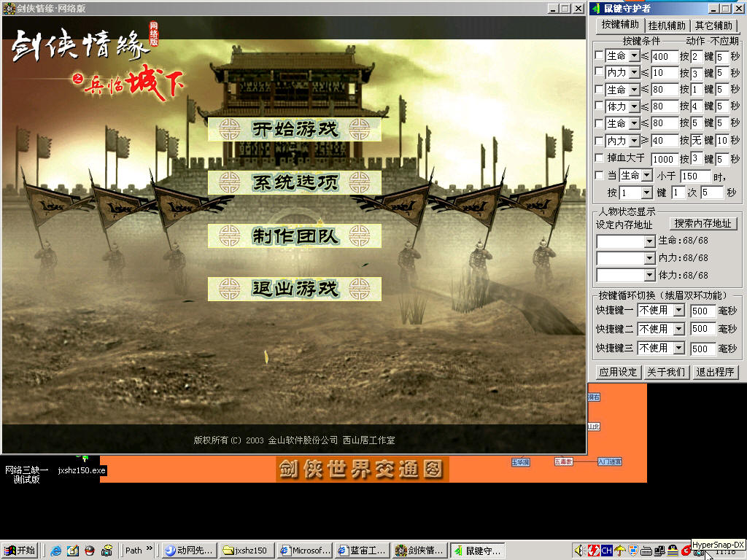Open the 生命 dropdown in the 400 row
This screenshot has height=560, width=747.
pos(634,56)
